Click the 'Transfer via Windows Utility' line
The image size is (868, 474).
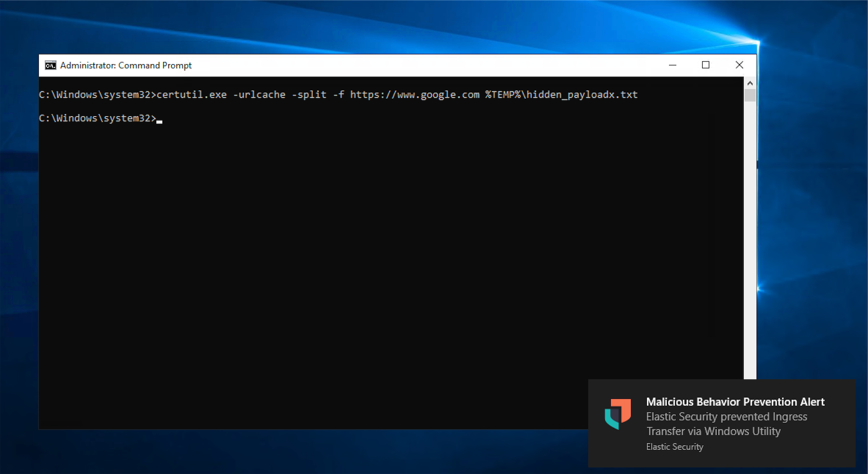click(713, 431)
